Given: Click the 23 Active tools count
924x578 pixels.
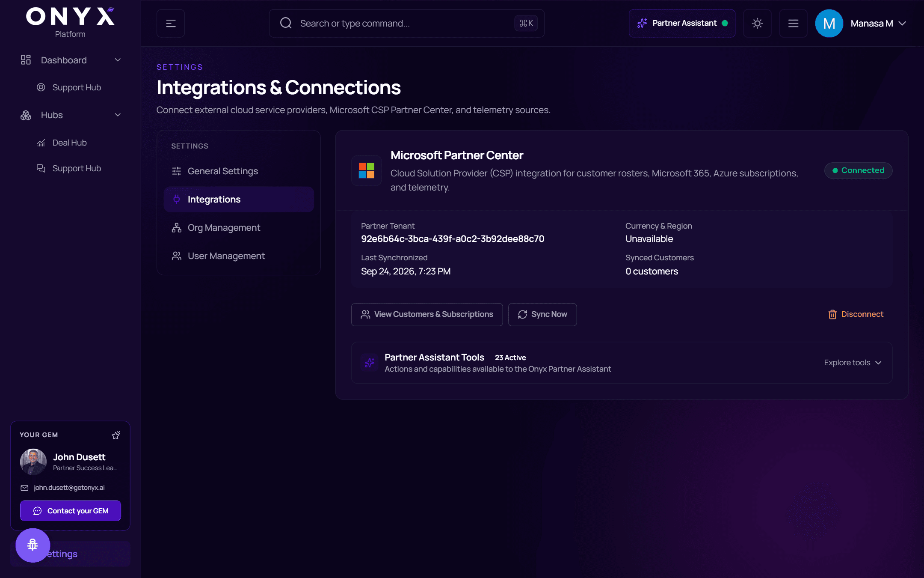Looking at the screenshot, I should 510,358.
